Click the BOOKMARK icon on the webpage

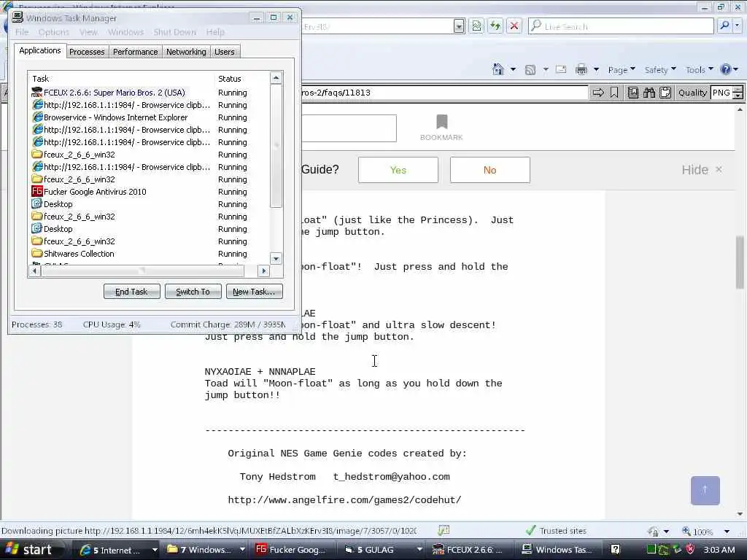pyautogui.click(x=441, y=122)
